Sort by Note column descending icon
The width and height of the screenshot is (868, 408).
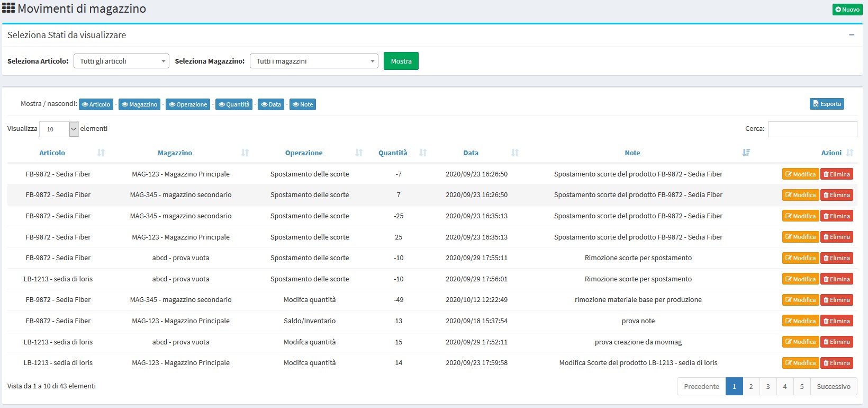pos(746,153)
